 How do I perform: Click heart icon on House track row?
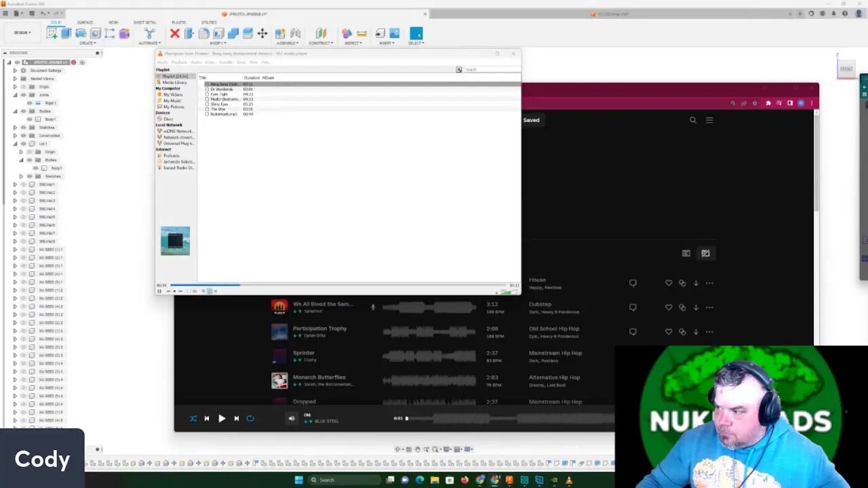click(x=669, y=283)
